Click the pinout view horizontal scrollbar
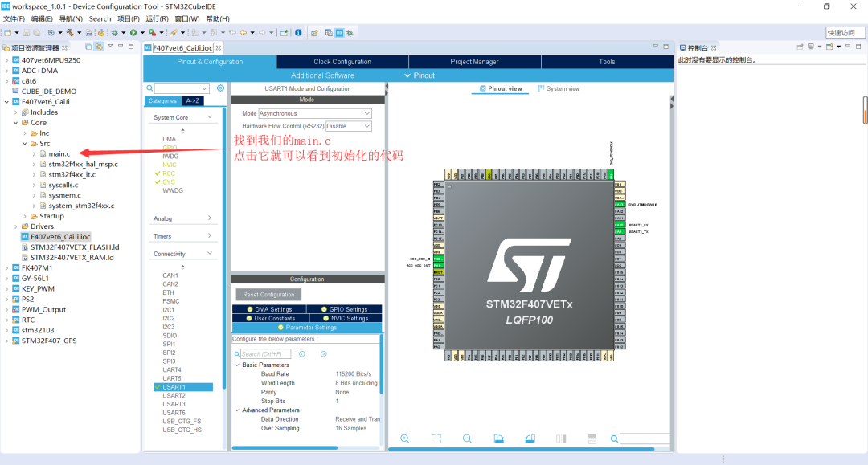 [522, 449]
